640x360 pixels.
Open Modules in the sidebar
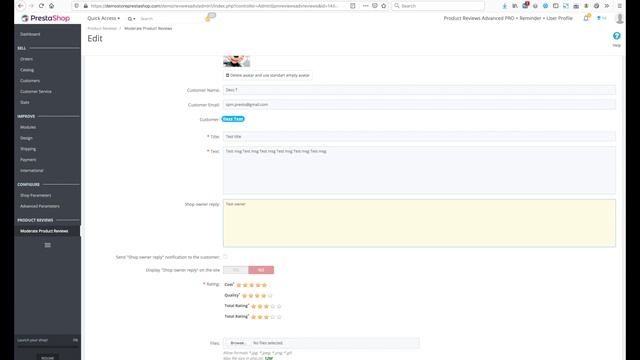point(28,127)
